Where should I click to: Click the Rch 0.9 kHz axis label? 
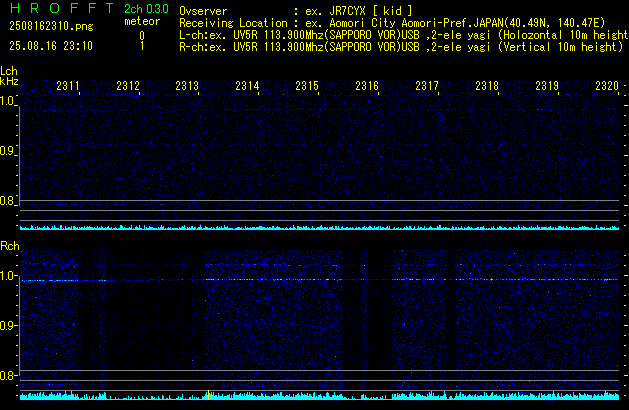(x=7, y=325)
